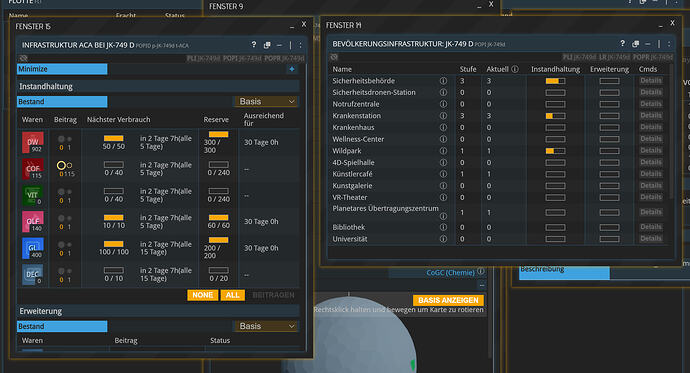
Task: Click blue plus icon beside Minimize bar
Action: (x=292, y=69)
